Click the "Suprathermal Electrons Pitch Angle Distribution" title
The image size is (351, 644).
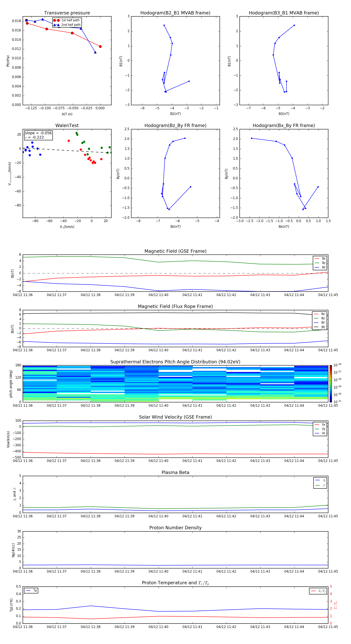175,362
